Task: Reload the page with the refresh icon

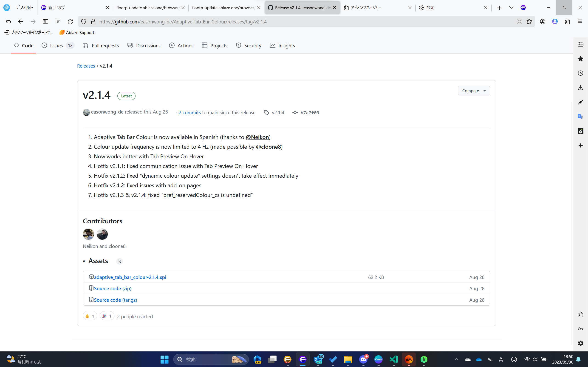Action: click(x=70, y=21)
